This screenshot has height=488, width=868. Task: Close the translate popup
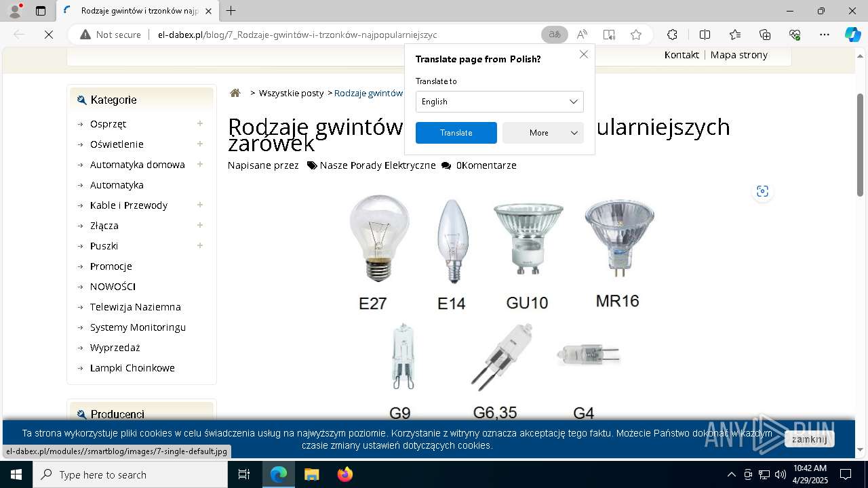[x=584, y=54]
